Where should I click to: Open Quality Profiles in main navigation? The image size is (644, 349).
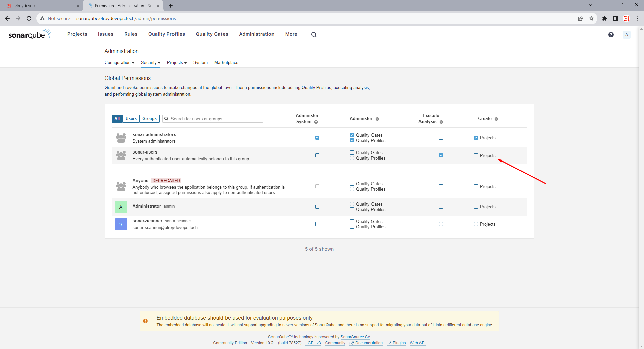[x=166, y=34]
